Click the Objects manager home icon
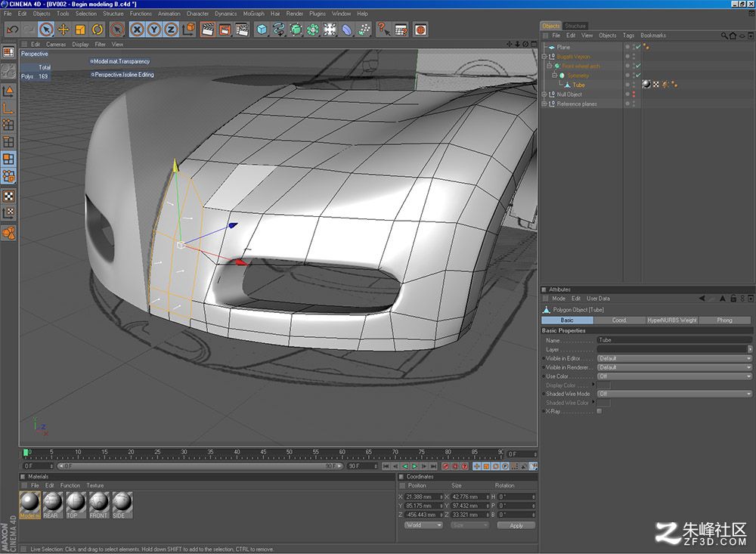The image size is (756, 554). tap(733, 36)
